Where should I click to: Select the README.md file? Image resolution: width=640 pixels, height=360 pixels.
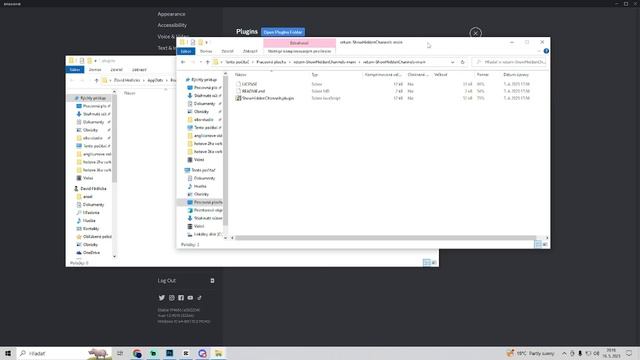pos(253,91)
